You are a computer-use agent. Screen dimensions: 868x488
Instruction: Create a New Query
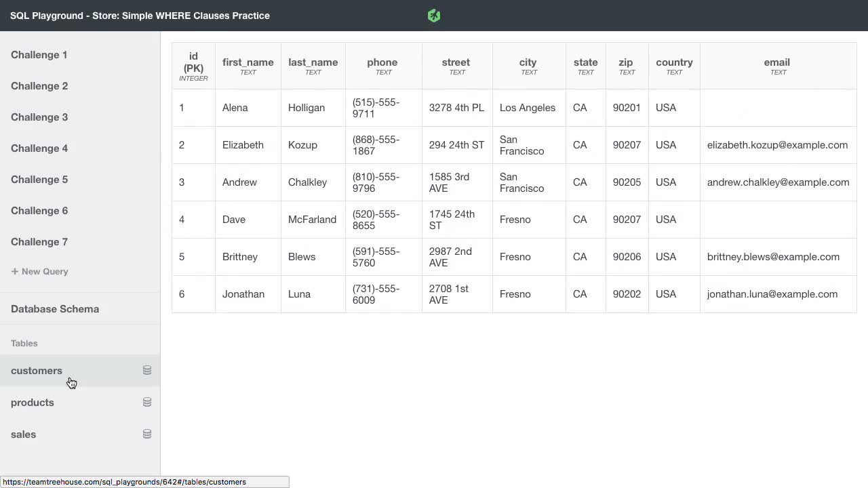(45, 271)
